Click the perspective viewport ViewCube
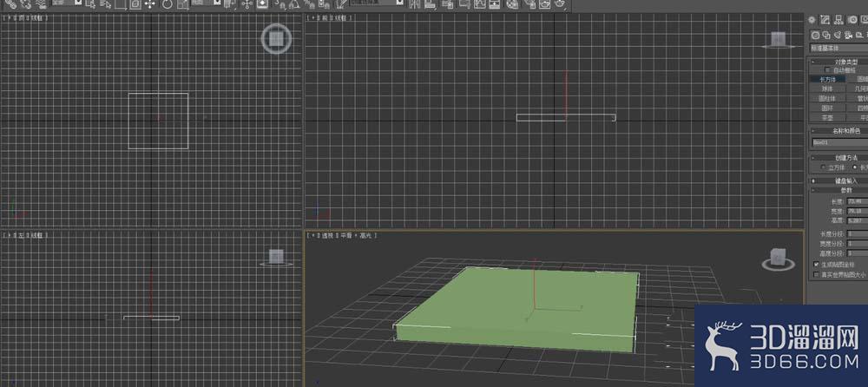 778,259
